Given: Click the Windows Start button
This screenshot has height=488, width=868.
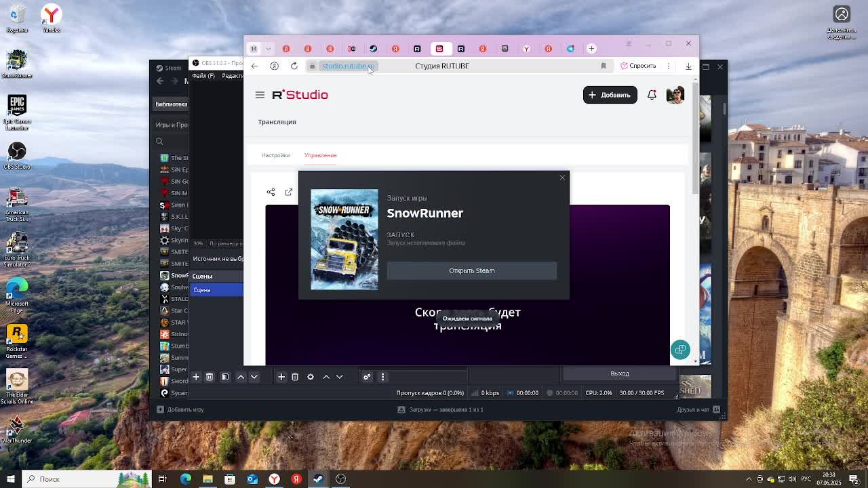Looking at the screenshot, I should pyautogui.click(x=10, y=479).
